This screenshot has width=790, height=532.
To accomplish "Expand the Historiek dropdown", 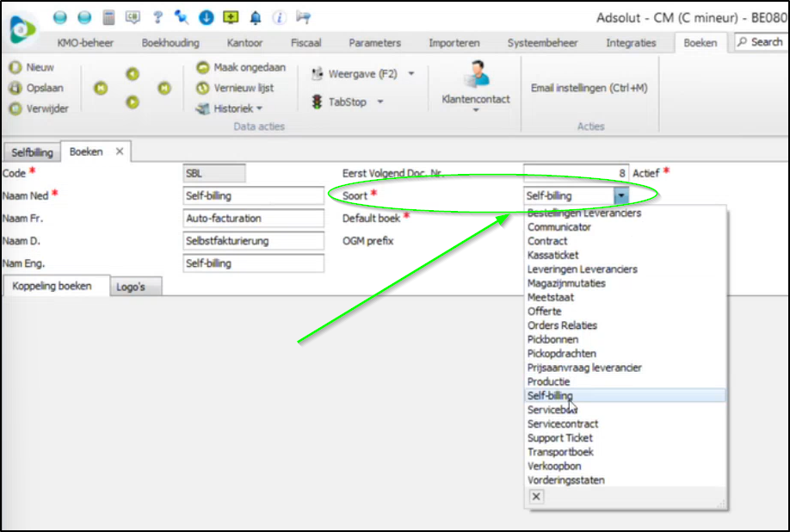I will (x=259, y=109).
